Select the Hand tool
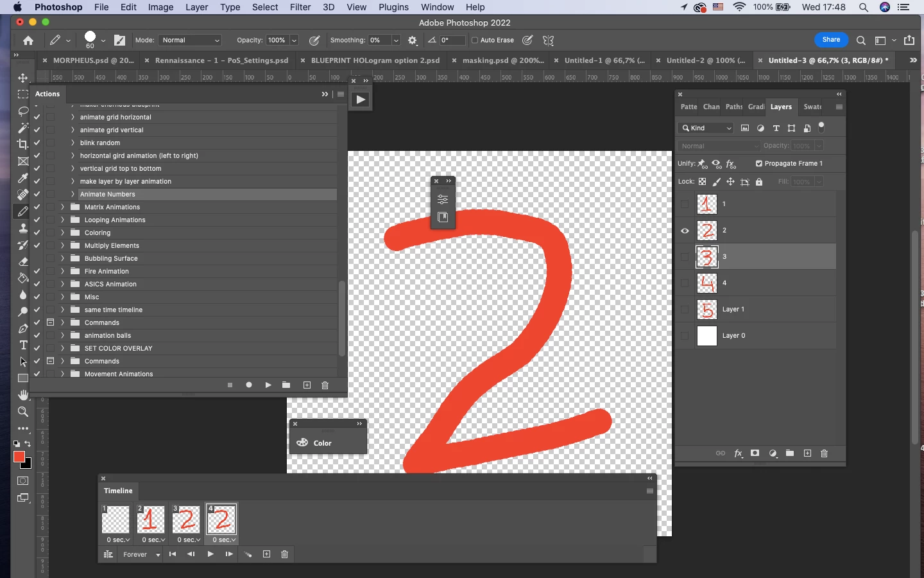 (23, 395)
